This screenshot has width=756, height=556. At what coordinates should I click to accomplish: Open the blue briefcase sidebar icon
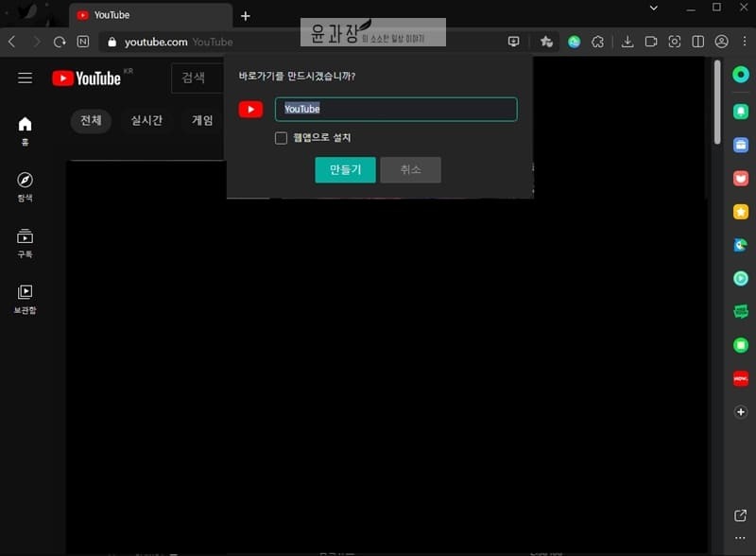click(741, 145)
